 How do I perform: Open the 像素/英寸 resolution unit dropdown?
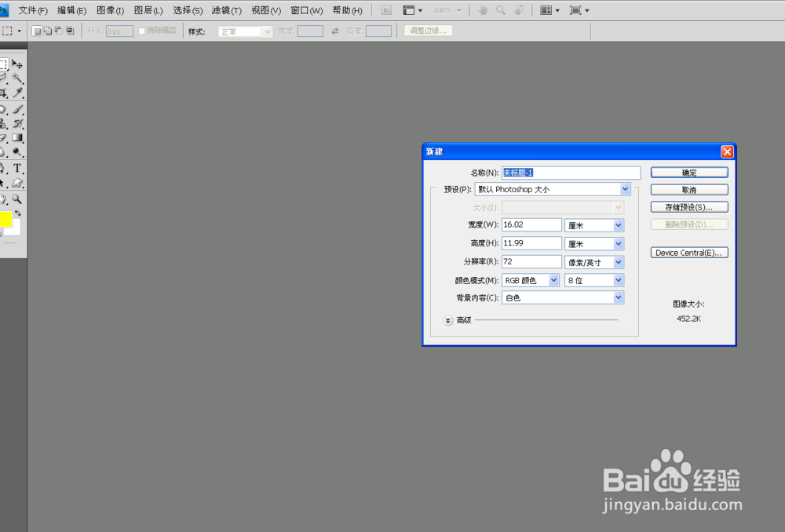click(594, 262)
